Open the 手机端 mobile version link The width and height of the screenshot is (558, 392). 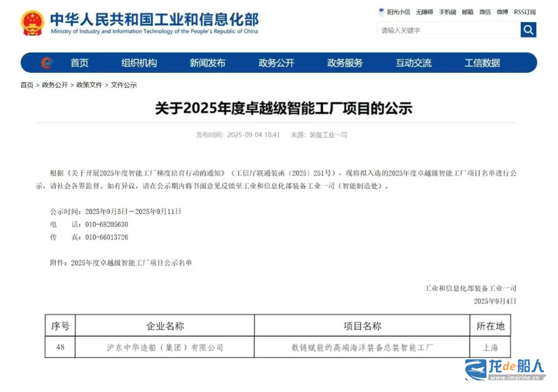[447, 12]
